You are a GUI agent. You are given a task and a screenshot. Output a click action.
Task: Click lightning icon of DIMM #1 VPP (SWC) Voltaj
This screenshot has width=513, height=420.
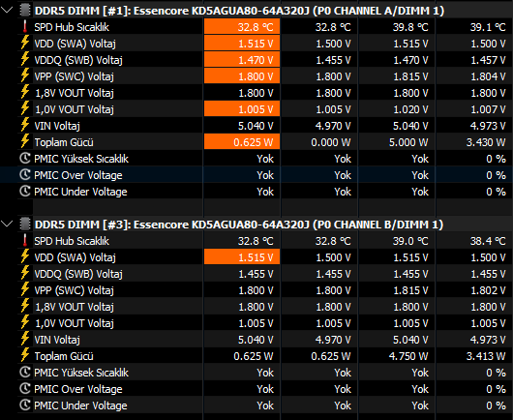[25, 75]
